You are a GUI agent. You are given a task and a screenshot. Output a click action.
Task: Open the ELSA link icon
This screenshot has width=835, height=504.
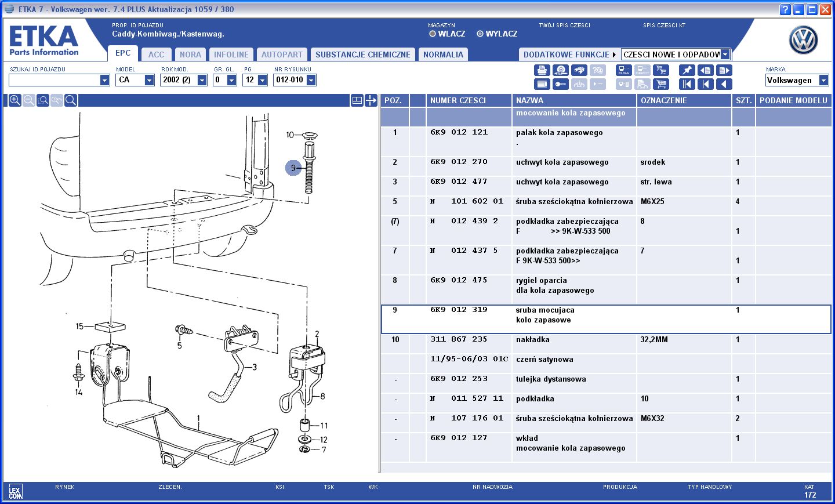click(624, 70)
